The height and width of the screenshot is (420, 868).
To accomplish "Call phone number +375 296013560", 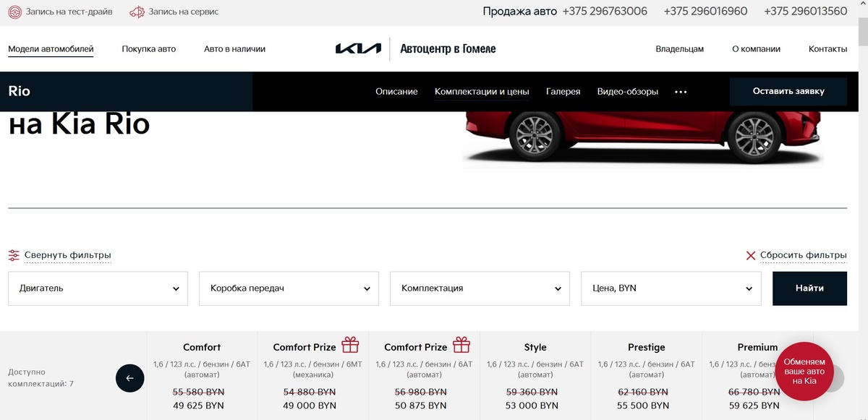I will (x=806, y=12).
